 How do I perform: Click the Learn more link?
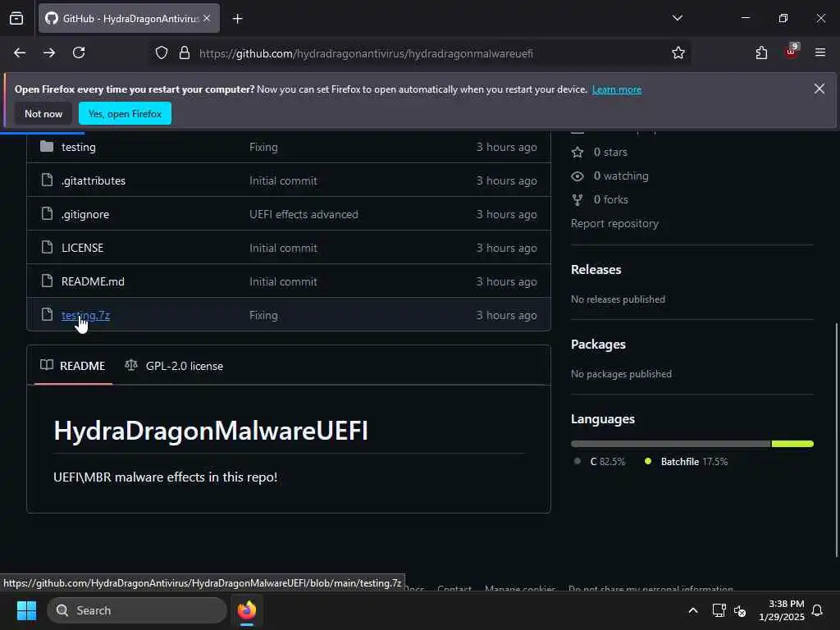pos(617,89)
